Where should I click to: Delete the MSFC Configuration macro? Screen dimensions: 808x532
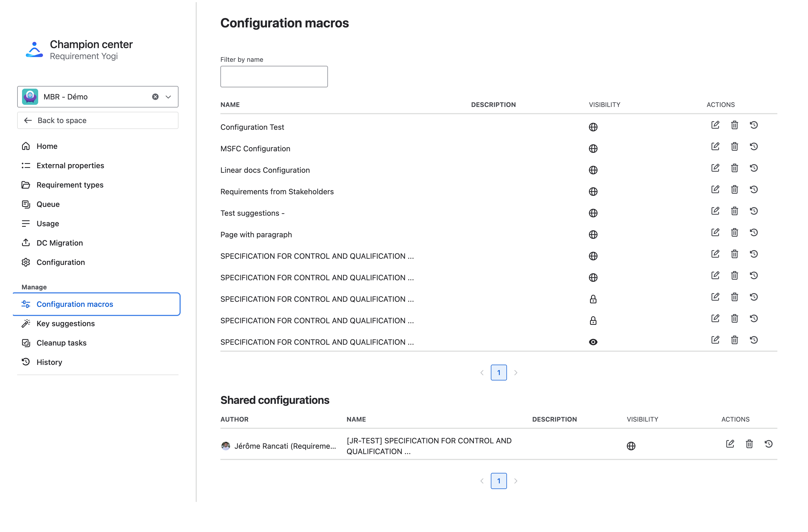pos(734,146)
